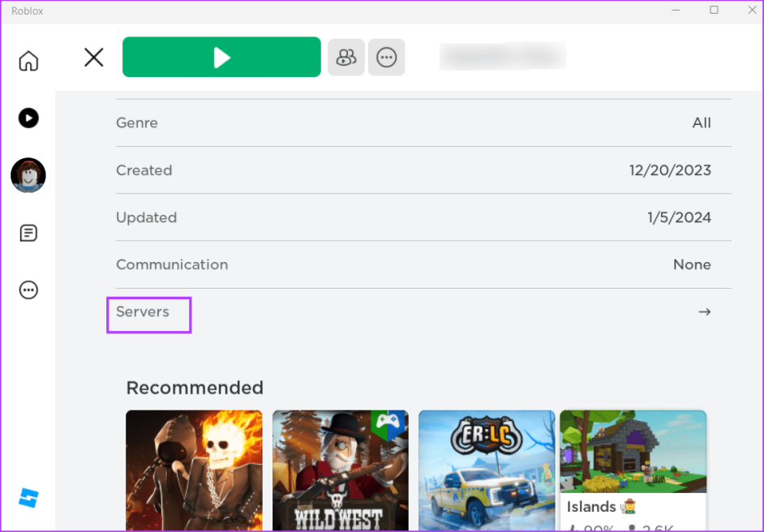This screenshot has width=764, height=532.
Task: Click the Recommended heading
Action: pos(195,388)
